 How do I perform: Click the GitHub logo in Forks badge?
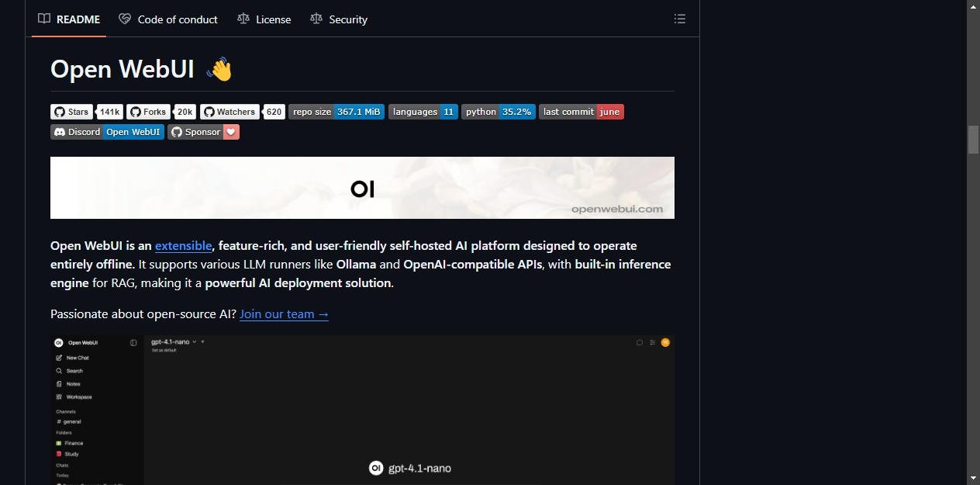click(x=135, y=112)
